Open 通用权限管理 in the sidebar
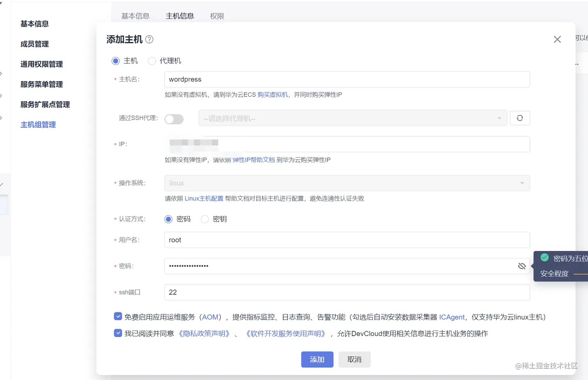 coord(42,64)
